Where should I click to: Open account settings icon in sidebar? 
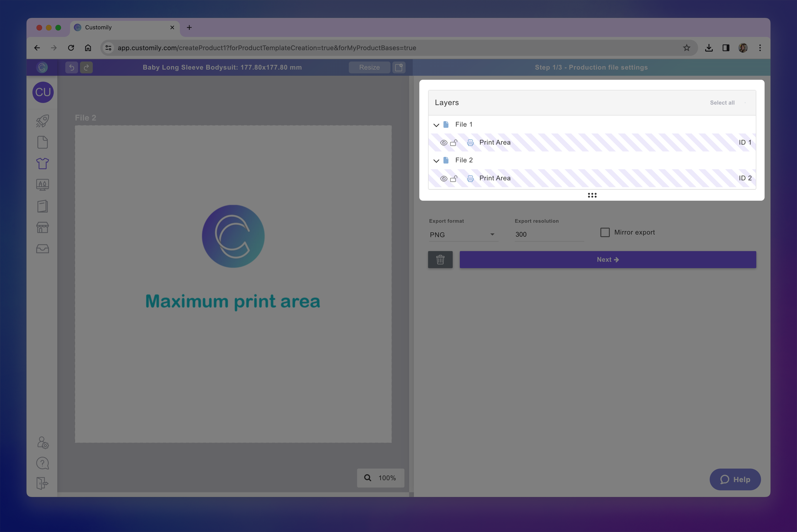click(43, 443)
